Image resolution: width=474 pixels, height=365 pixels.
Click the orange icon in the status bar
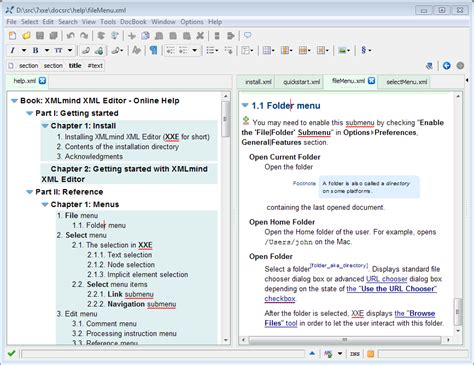point(370,354)
